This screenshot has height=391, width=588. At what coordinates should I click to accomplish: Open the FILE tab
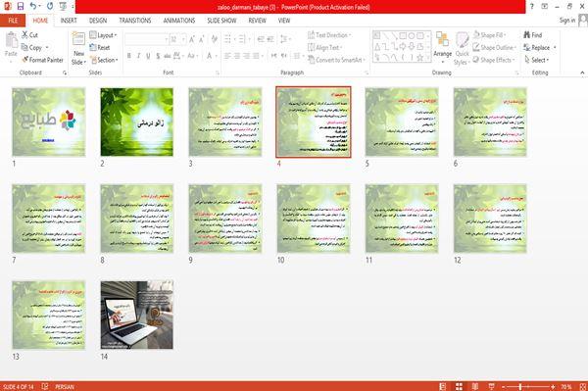pos(13,21)
